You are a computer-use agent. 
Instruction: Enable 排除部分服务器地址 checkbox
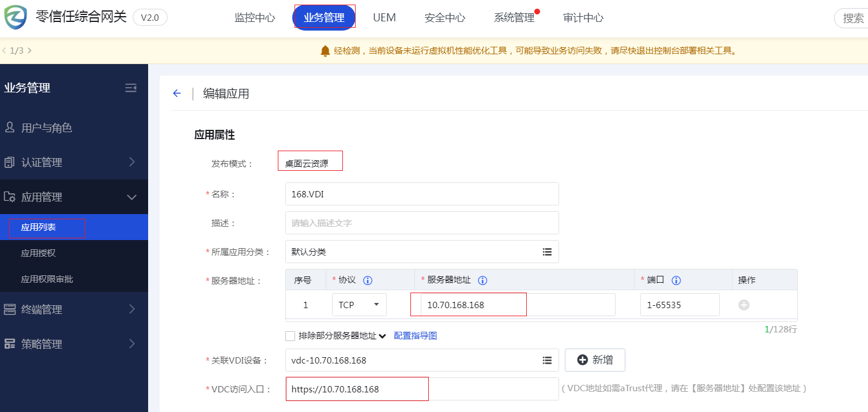point(290,336)
